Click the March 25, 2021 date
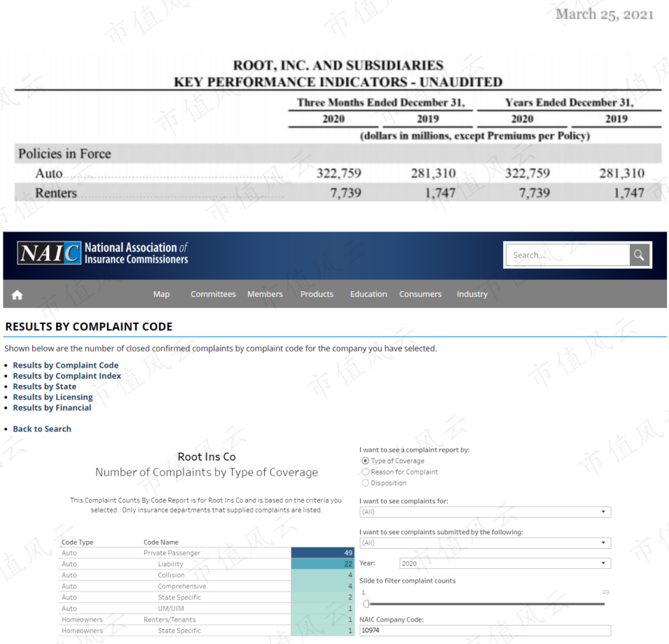The image size is (669, 644). pyautogui.click(x=605, y=15)
